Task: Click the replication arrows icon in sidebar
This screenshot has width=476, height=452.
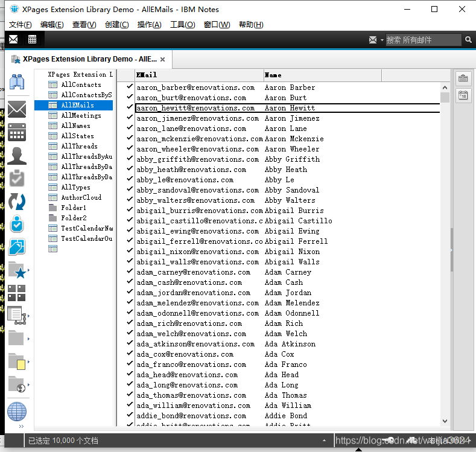Action: pyautogui.click(x=17, y=202)
